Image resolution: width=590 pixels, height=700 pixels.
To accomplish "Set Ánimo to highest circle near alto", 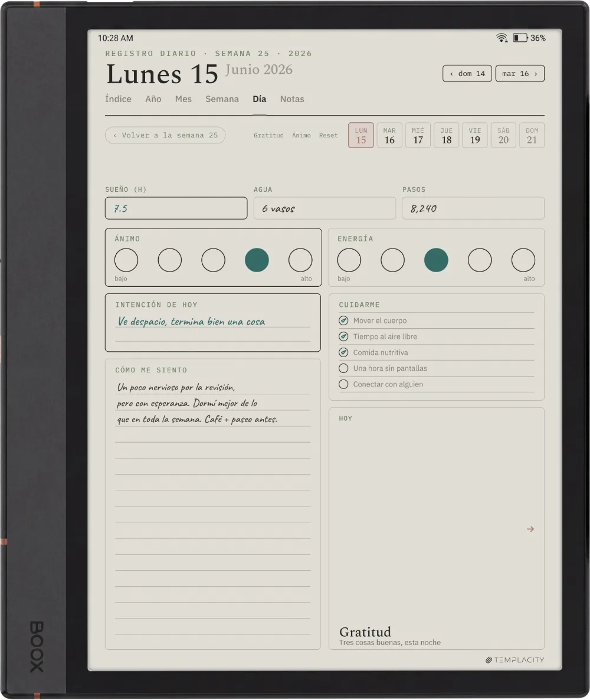I will click(x=300, y=260).
